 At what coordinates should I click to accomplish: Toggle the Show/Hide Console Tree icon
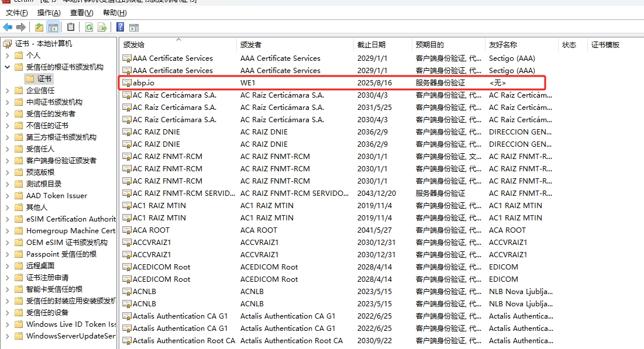click(53, 27)
